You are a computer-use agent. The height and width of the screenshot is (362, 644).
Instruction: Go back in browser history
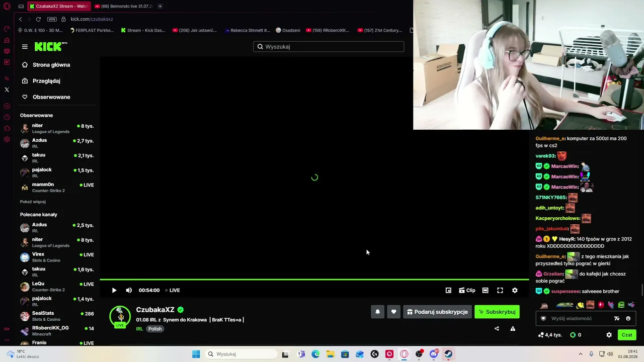pos(20,19)
